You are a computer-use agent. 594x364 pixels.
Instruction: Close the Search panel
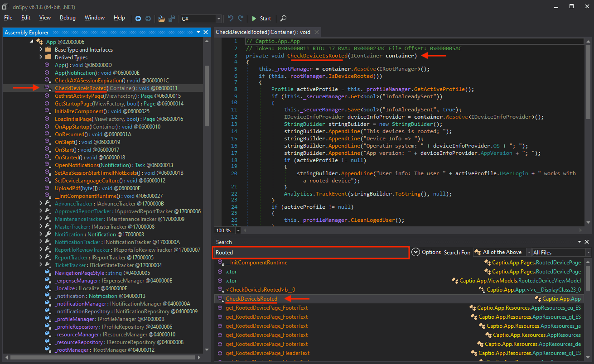587,242
